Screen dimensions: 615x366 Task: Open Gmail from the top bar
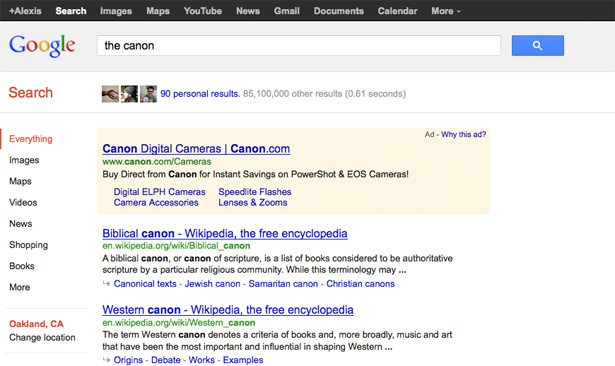tap(287, 11)
